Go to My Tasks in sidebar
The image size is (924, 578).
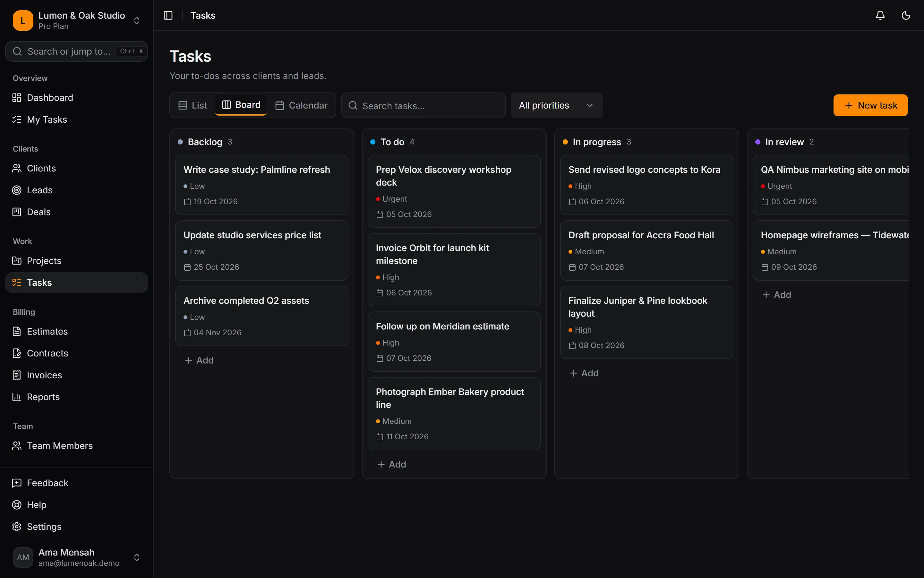[77, 119]
